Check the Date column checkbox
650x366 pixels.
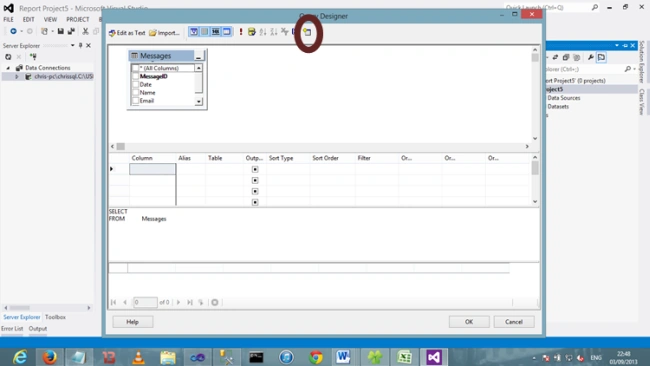(x=135, y=84)
